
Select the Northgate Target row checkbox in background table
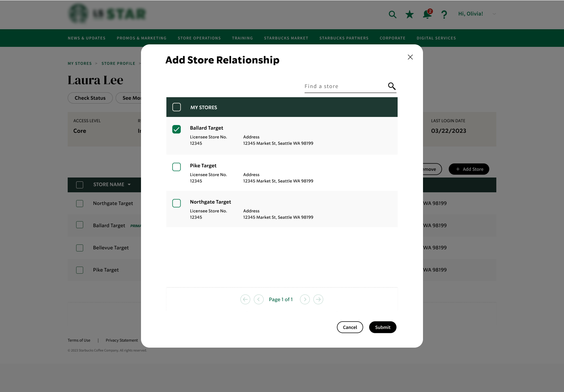click(80, 204)
